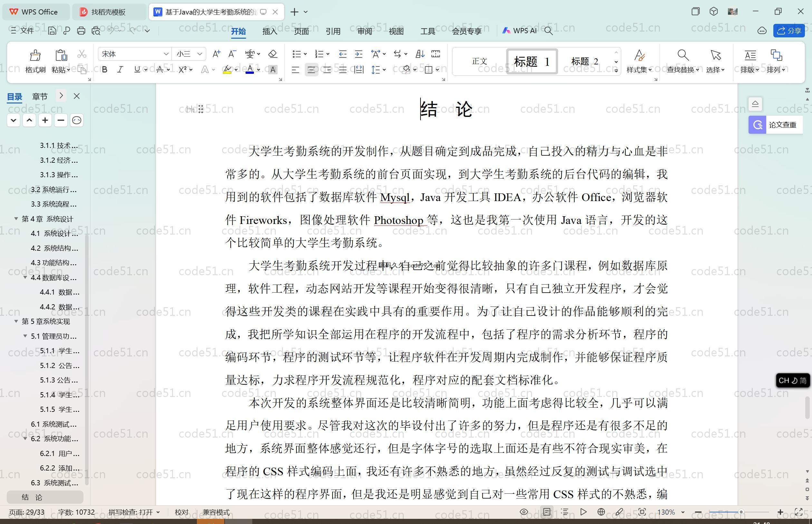Click 校对 in the status bar
Image resolution: width=812 pixels, height=524 pixels.
pyautogui.click(x=182, y=512)
